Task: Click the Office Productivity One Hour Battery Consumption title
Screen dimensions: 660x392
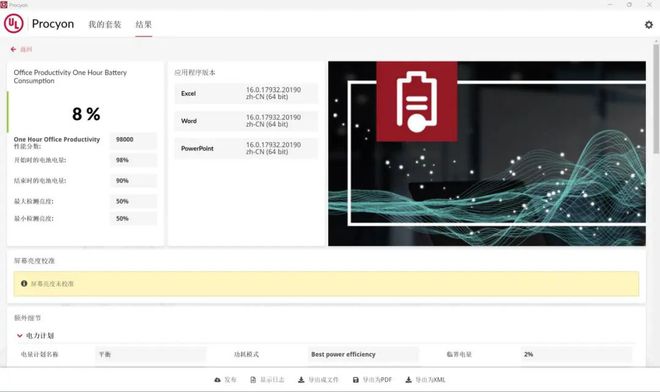Action: [x=70, y=77]
